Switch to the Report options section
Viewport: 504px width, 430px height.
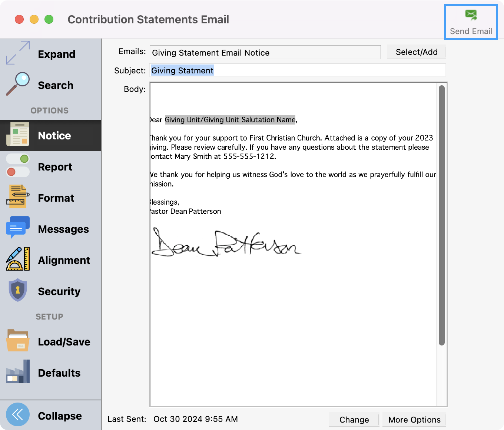coord(55,167)
